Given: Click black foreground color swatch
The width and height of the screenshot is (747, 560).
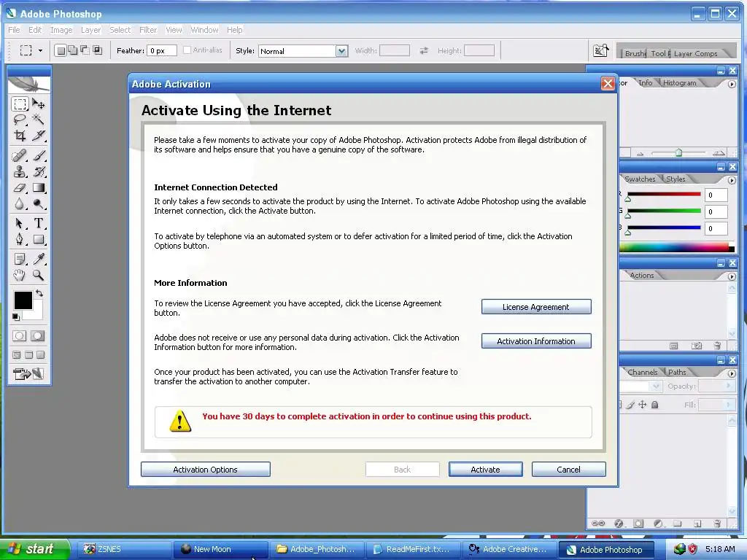Looking at the screenshot, I should [x=23, y=300].
